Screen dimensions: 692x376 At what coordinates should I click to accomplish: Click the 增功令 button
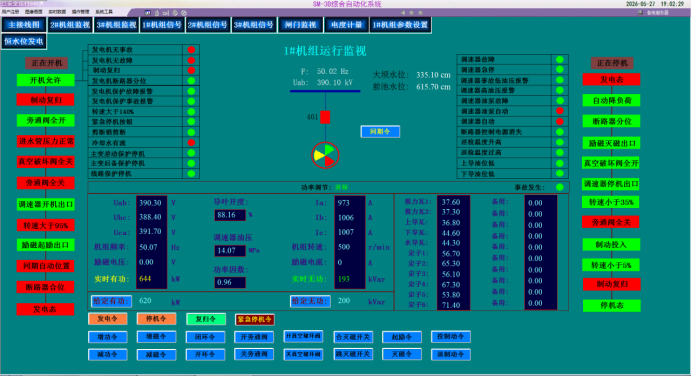[107, 337]
